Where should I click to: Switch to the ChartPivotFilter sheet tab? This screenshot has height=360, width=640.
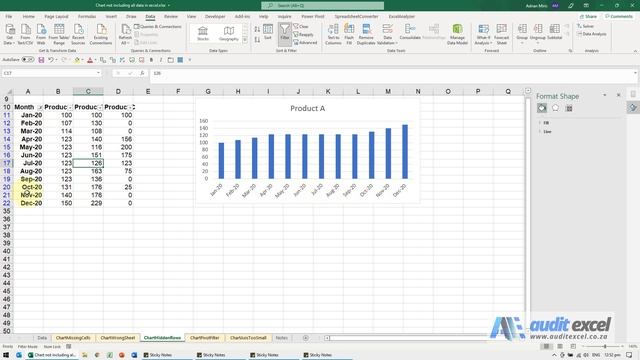[204, 338]
